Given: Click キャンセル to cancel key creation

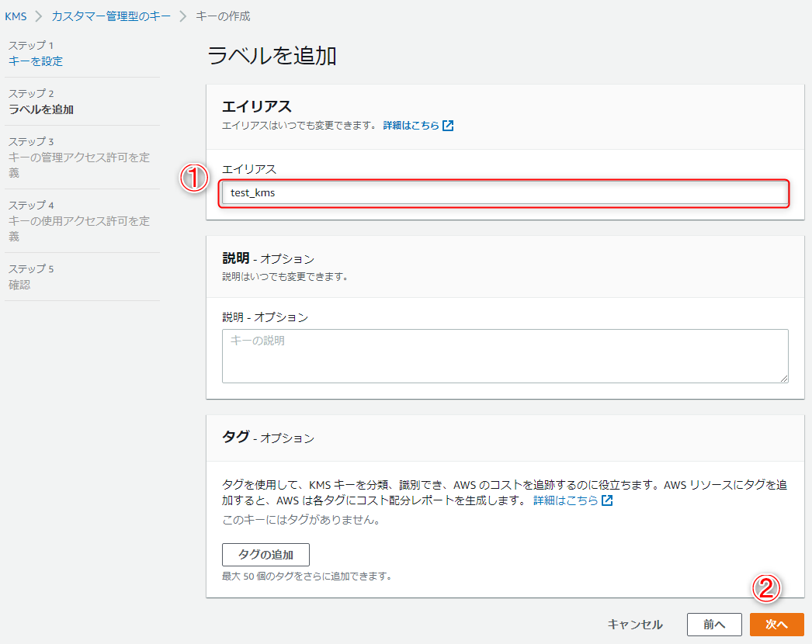Looking at the screenshot, I should (635, 625).
